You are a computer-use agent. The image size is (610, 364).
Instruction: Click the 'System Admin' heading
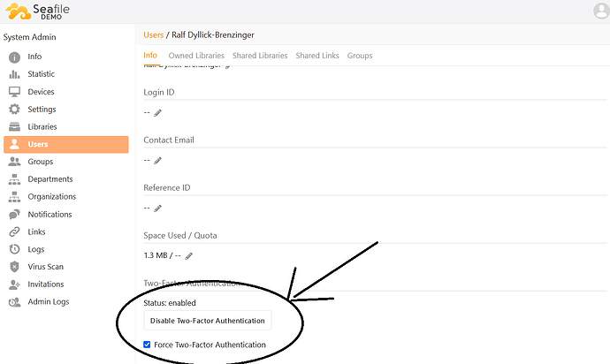point(29,37)
